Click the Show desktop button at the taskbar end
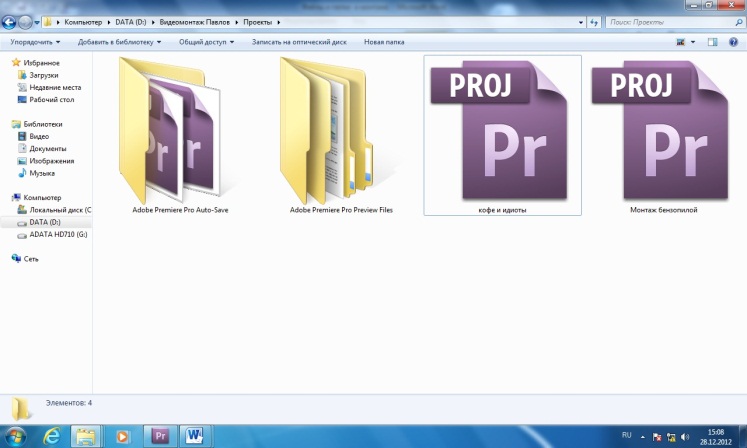 pos(742,437)
